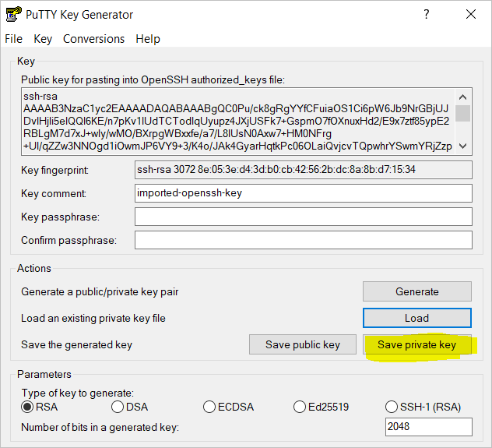The image size is (492, 448).
Task: Click 'Number of bits in a generated key:' label
Action: pos(100,427)
